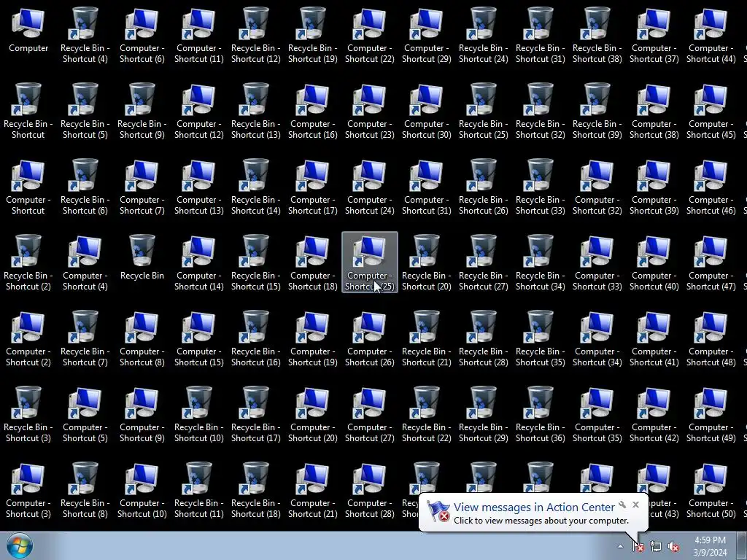Click Computer - Shortcut (3) icon
This screenshot has height=560, width=747.
(28, 491)
